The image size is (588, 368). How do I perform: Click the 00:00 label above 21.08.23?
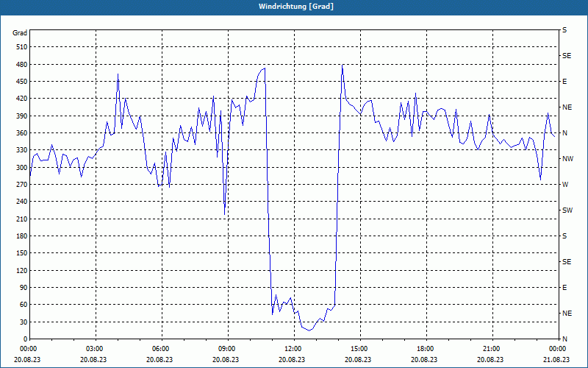(556, 349)
